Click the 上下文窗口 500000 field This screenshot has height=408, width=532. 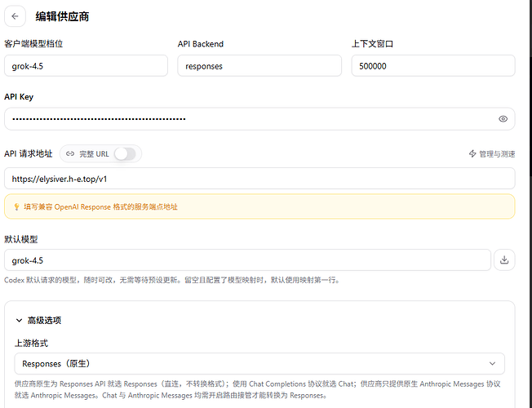[433, 66]
